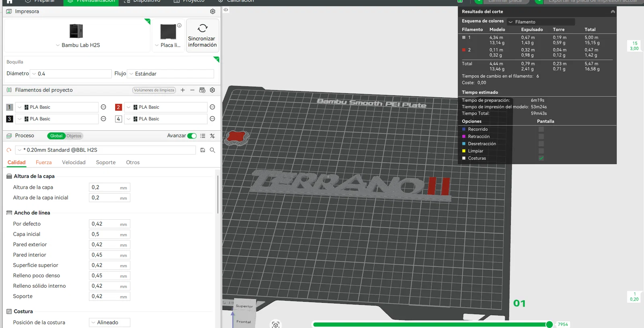Switch to the Calidad tab
This screenshot has height=328, width=644.
tap(17, 162)
